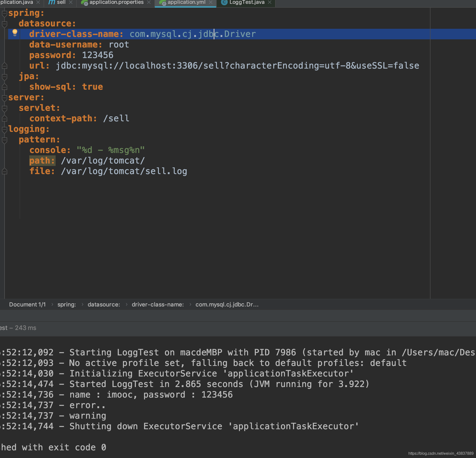Collapse the servlet: fold marker
The width and height of the screenshot is (476, 458).
click(x=4, y=108)
